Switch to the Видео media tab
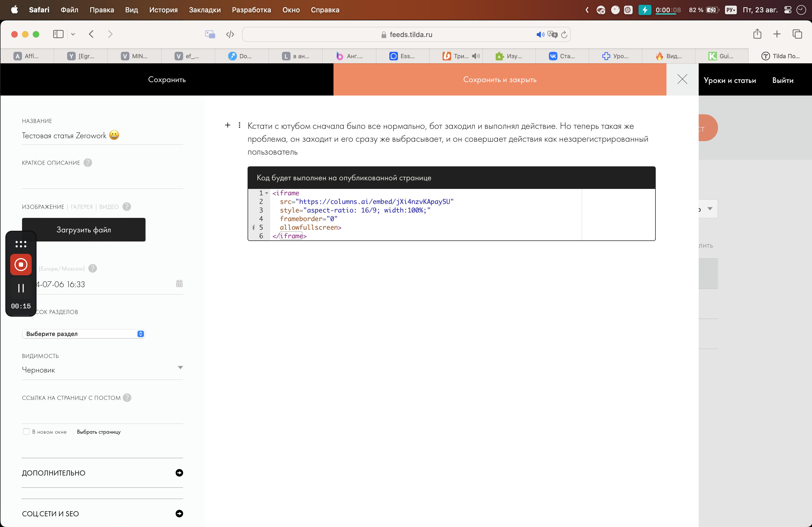 109,207
